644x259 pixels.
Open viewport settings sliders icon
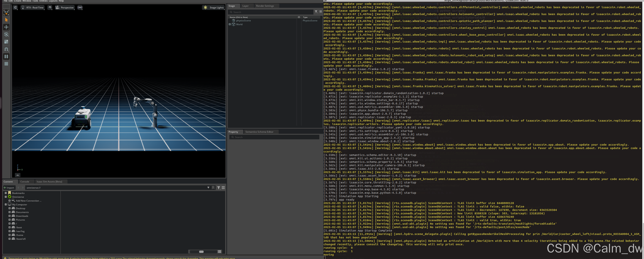15,7
